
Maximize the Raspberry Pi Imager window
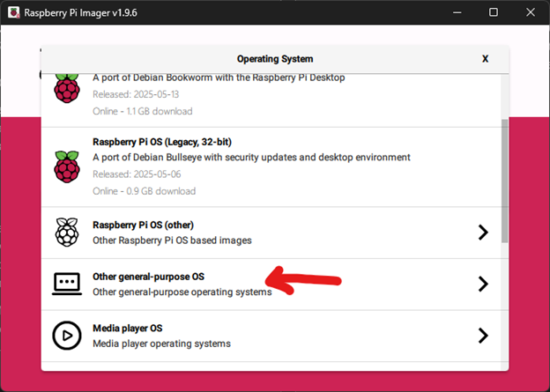tap(494, 12)
